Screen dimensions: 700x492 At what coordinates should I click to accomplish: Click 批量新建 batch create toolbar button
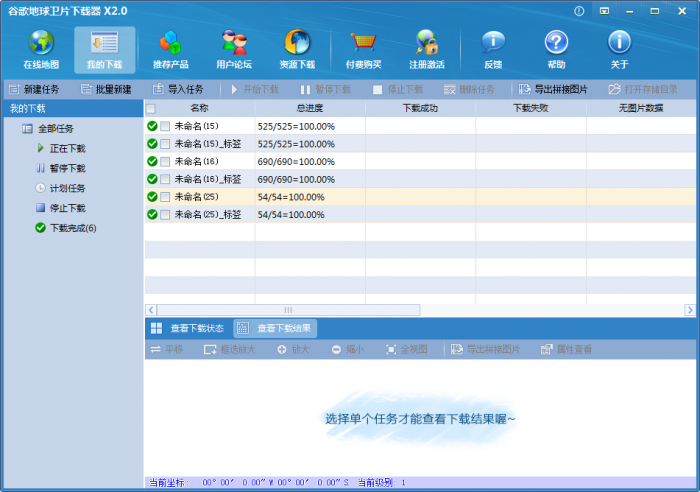(106, 89)
